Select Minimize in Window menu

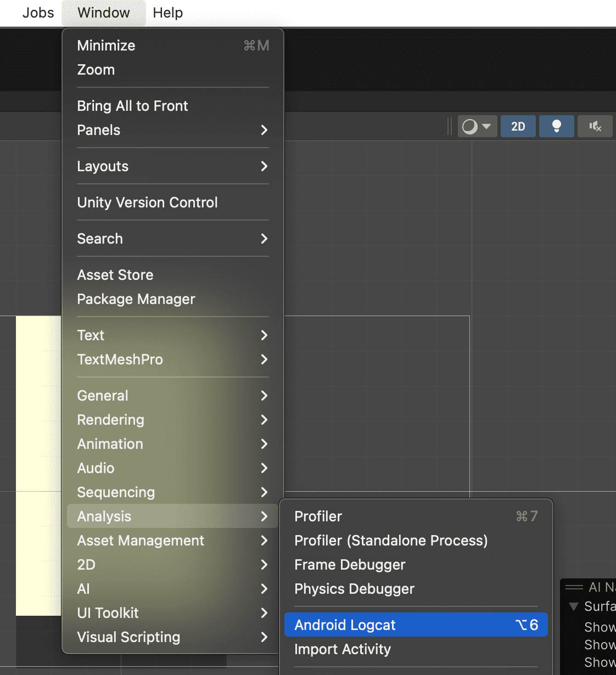coord(173,46)
